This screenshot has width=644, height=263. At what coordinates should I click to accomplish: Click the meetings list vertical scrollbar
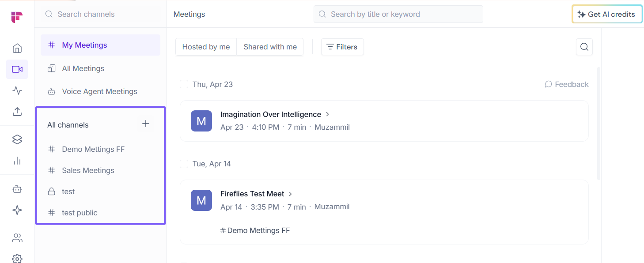(x=599, y=124)
